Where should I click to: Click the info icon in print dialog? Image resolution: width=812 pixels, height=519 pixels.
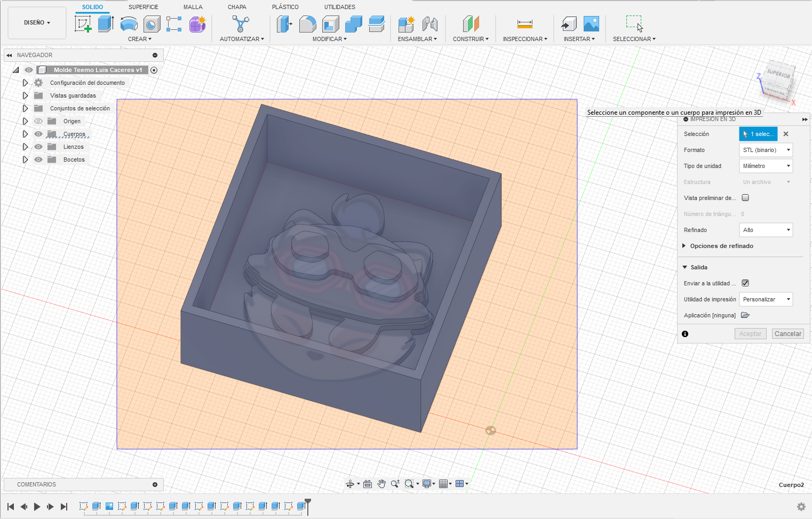tap(685, 334)
